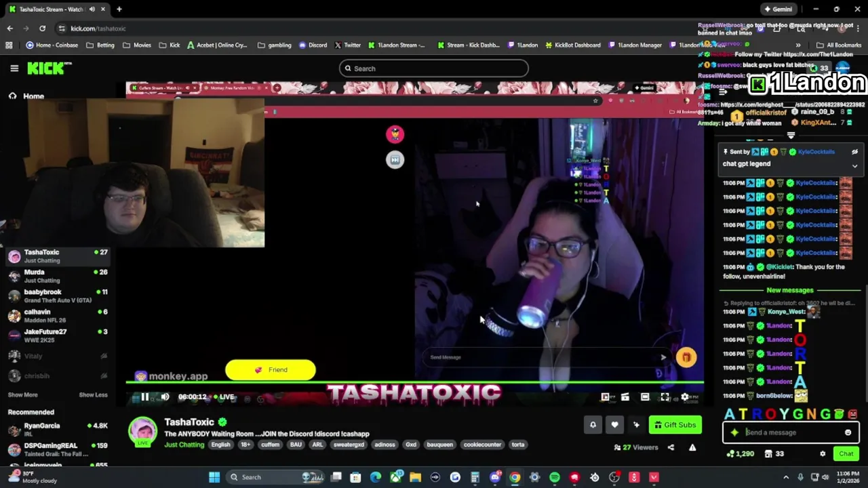Viewport: 868px width, 488px height.
Task: Expand following list with Show More
Action: pyautogui.click(x=22, y=394)
